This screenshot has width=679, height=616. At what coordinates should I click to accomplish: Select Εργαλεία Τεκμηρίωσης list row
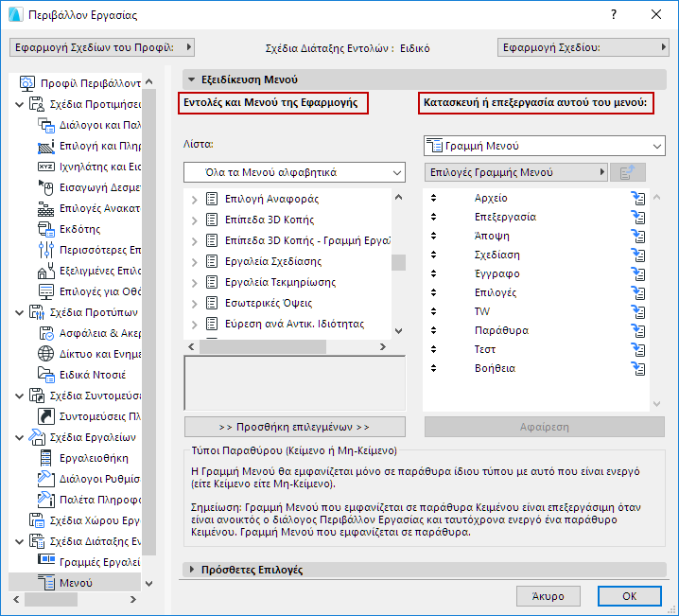pyautogui.click(x=287, y=282)
